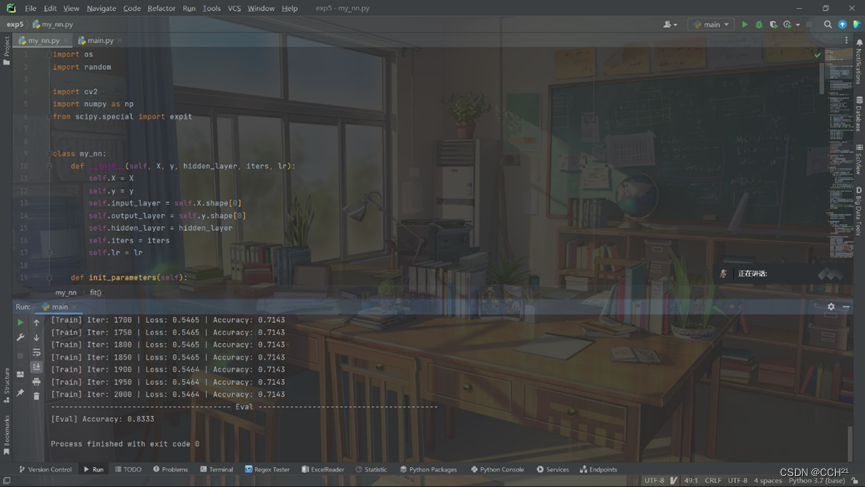The width and height of the screenshot is (865, 487).
Task: Open Search Everywhere magnifier icon
Action: tap(827, 24)
